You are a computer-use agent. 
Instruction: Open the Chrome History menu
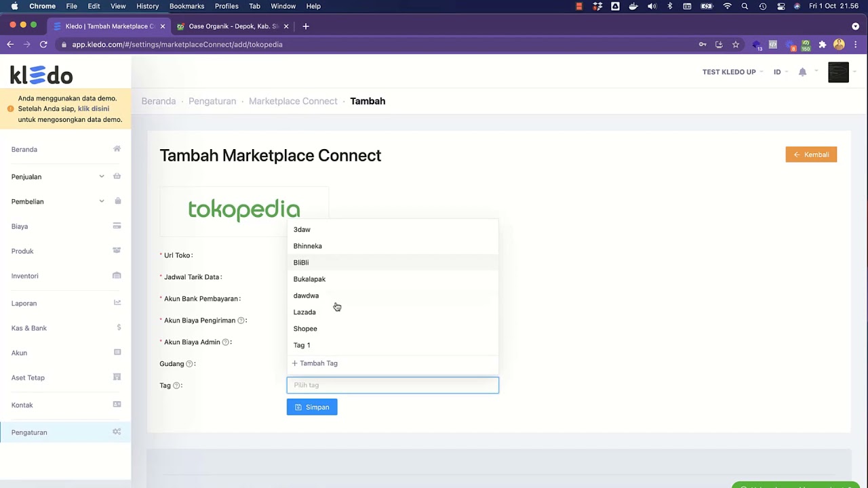[x=147, y=6]
